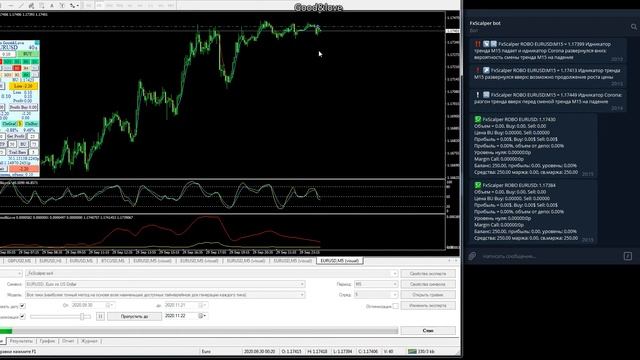Click the Profit Buy 0.00 panel button

tap(24, 107)
